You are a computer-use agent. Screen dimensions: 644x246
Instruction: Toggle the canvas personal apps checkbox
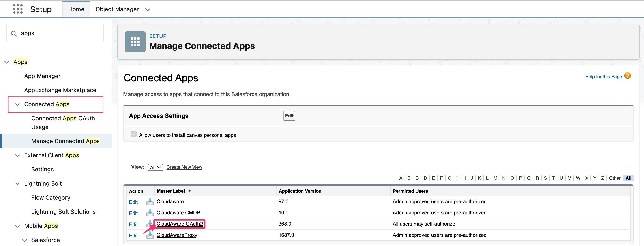(133, 134)
